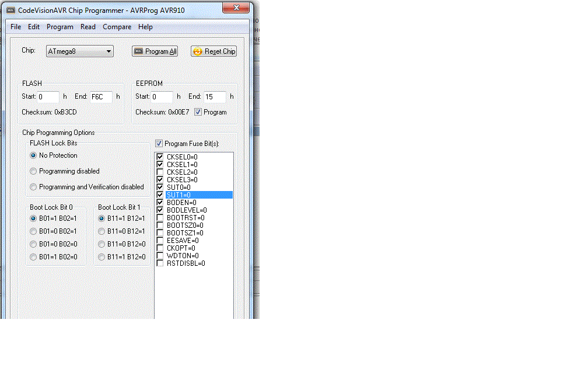Check the CKSEL2=0 fuse bit
This screenshot has width=588, height=368.
(160, 172)
